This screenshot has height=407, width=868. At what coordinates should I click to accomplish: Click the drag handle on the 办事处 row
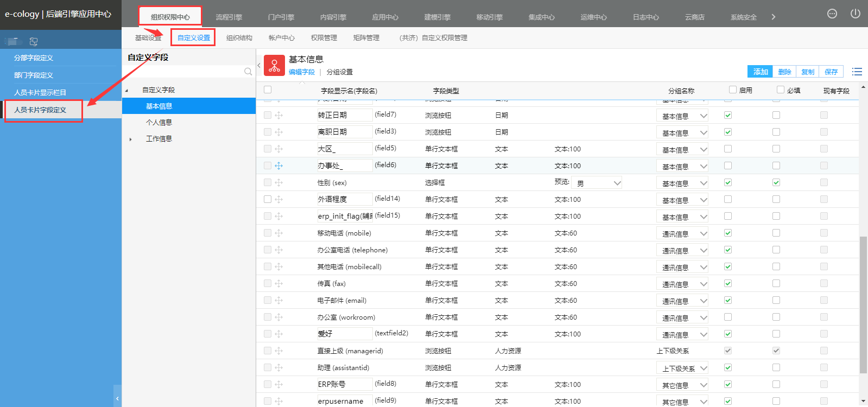[278, 166]
